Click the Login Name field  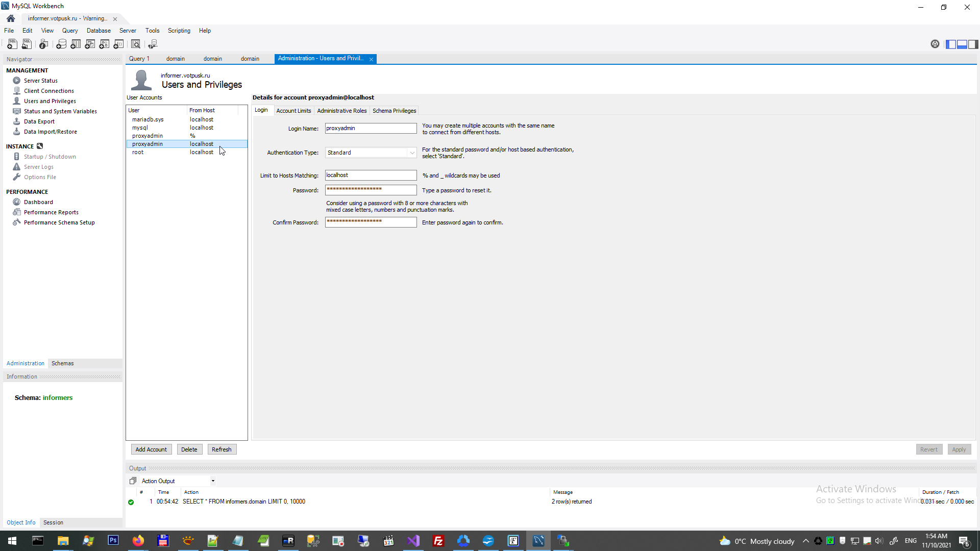pos(371,129)
